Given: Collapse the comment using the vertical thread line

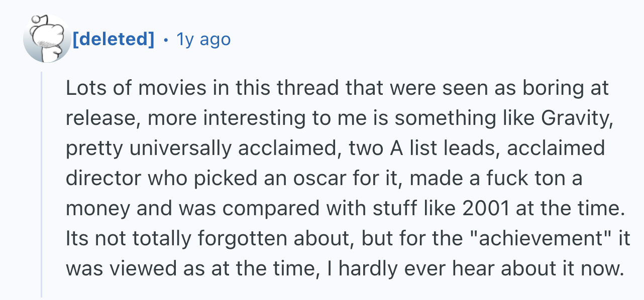Looking at the screenshot, I should click(x=42, y=185).
